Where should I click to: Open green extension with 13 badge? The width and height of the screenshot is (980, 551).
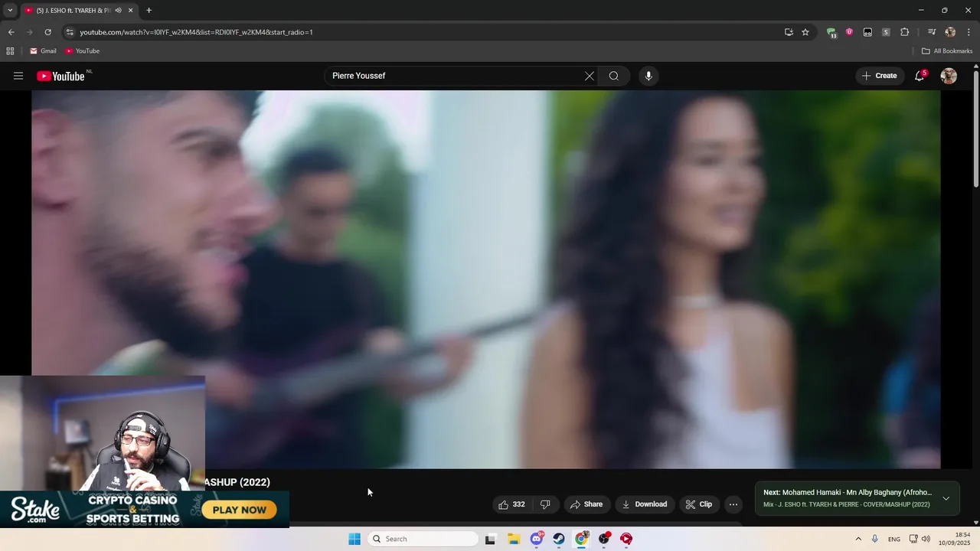pos(831,32)
